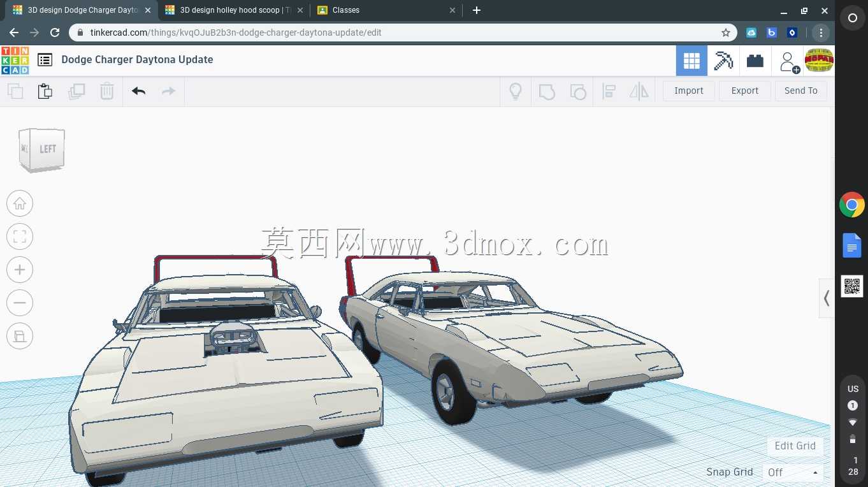Click the b extension icon
The height and width of the screenshot is (487, 868).
[x=772, y=33]
